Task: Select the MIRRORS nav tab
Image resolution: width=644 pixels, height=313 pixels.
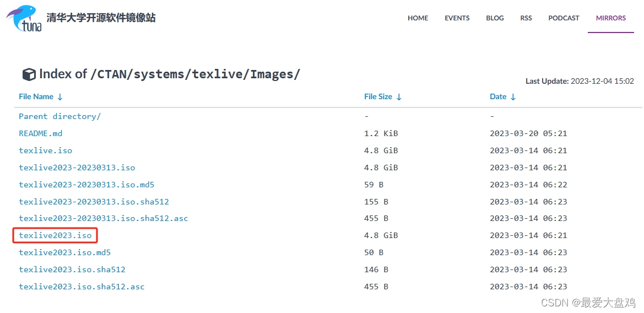Action: (611, 18)
